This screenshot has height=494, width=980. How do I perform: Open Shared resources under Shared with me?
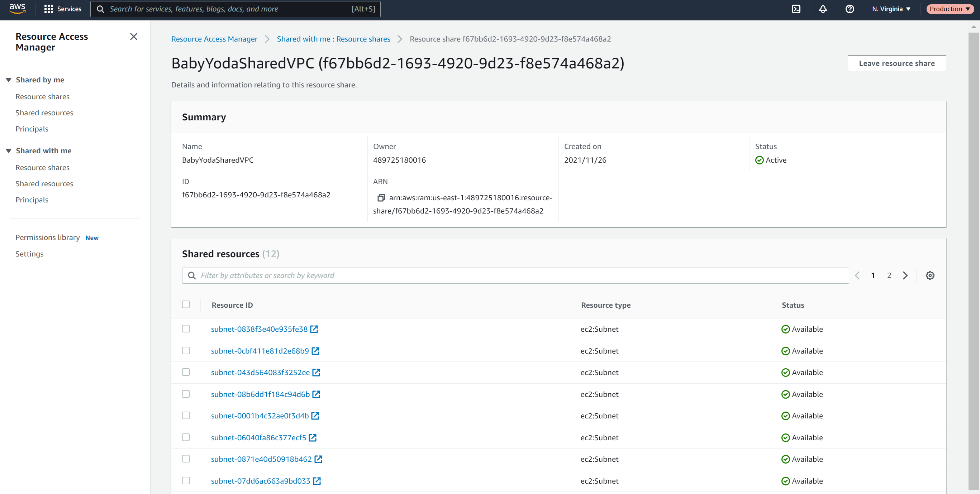(44, 183)
